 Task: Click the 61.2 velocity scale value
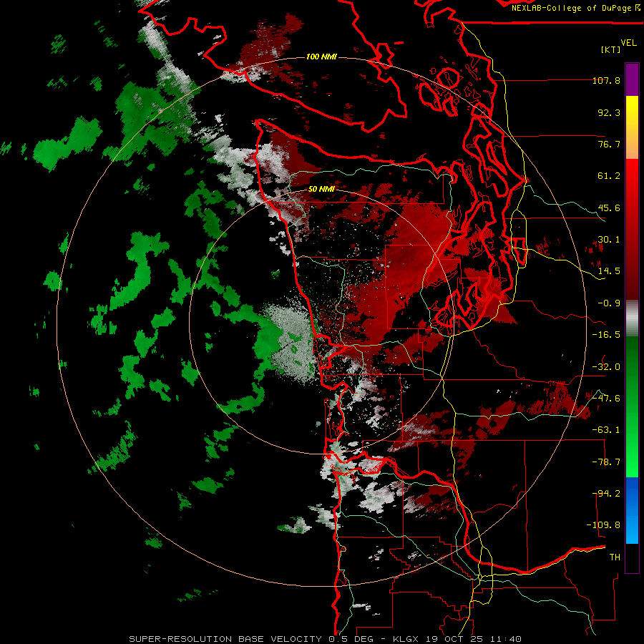(x=609, y=176)
